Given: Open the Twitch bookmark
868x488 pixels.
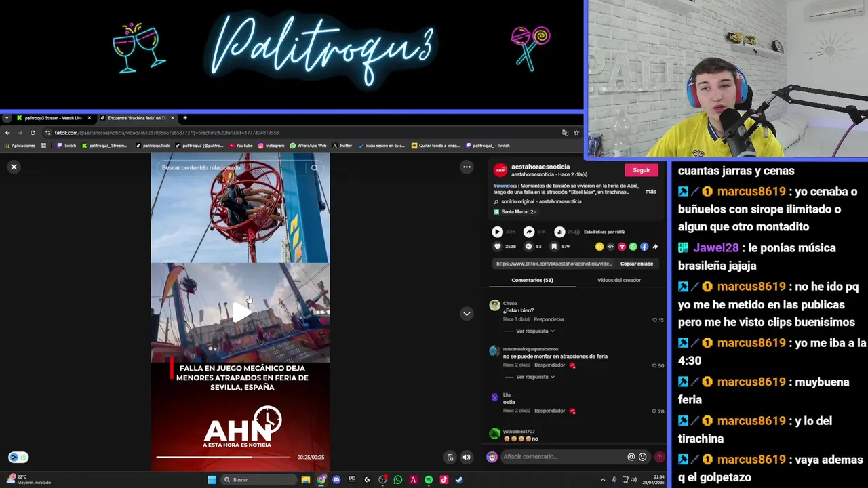Looking at the screenshot, I should pos(66,146).
